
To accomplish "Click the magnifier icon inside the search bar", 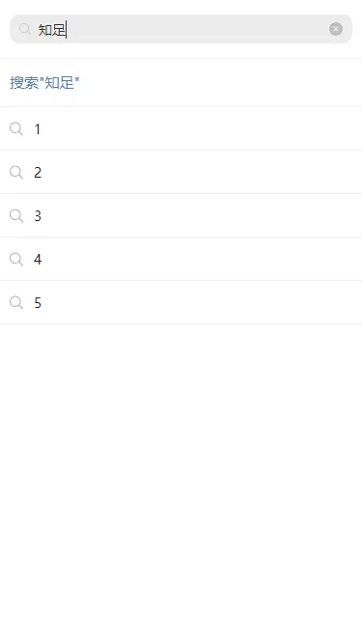I will click(x=25, y=29).
